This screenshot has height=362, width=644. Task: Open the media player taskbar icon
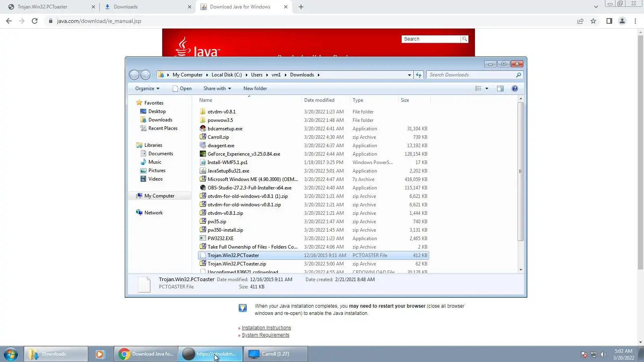click(100, 354)
